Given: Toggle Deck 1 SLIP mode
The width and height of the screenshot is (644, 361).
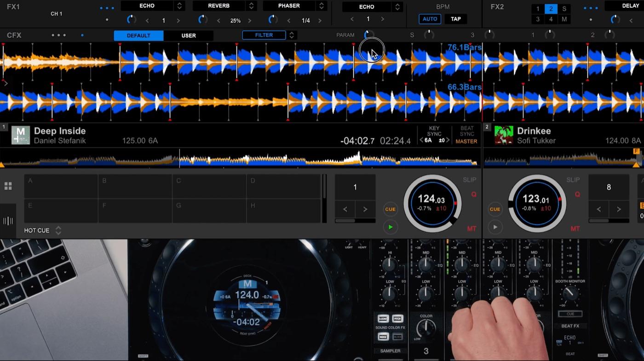Looking at the screenshot, I should pos(469,180).
